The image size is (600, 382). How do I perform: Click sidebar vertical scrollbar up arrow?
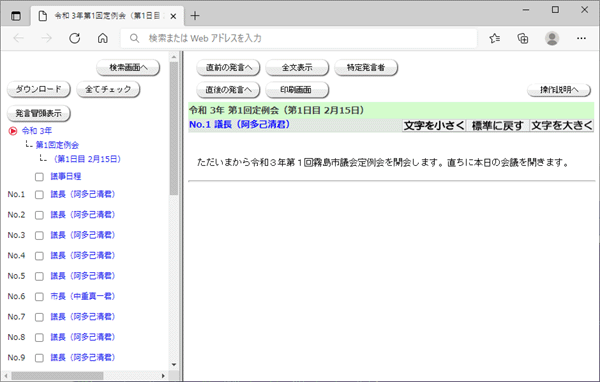[174, 57]
